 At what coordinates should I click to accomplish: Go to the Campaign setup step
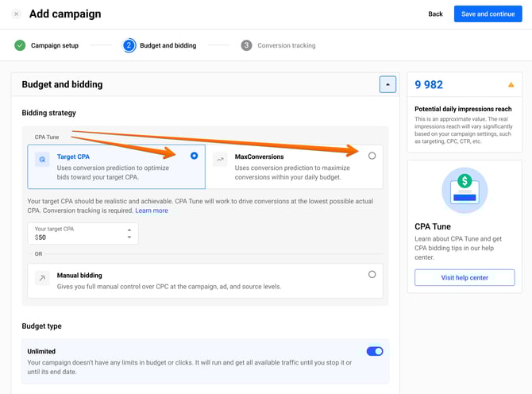[54, 45]
